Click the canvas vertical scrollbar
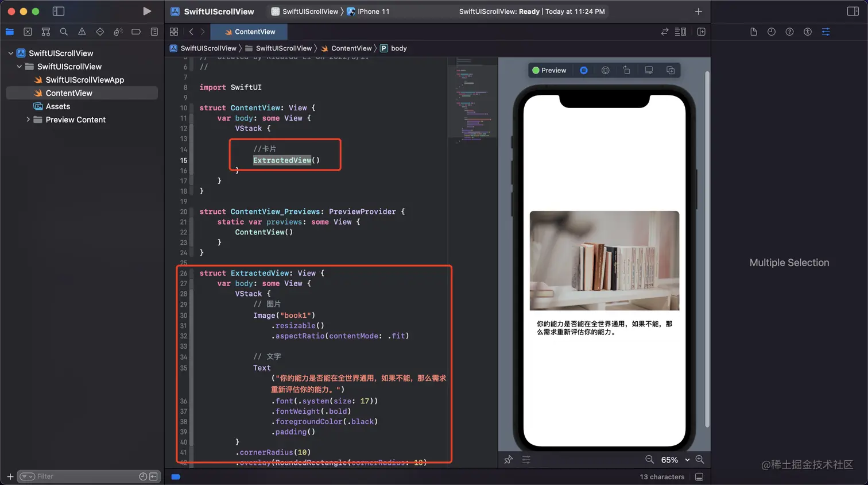868x485 pixels. point(707,249)
